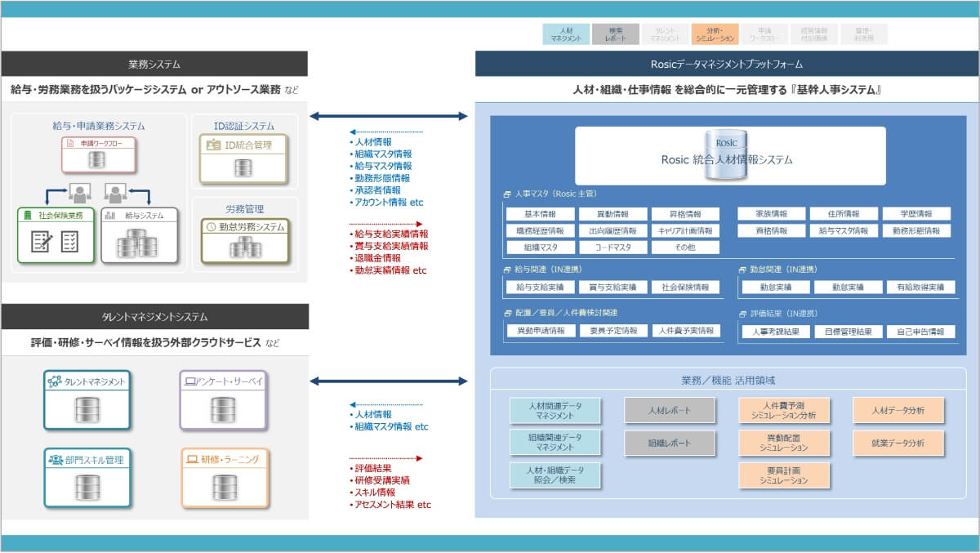Screen dimensions: 980x553
Task: Click the 目標管理結果 box
Action: [849, 332]
